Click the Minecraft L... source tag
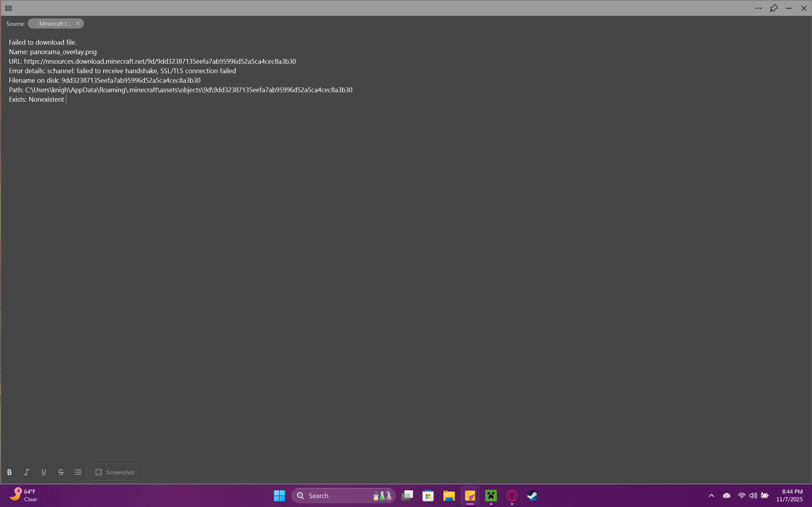The width and height of the screenshot is (812, 507). click(55, 23)
